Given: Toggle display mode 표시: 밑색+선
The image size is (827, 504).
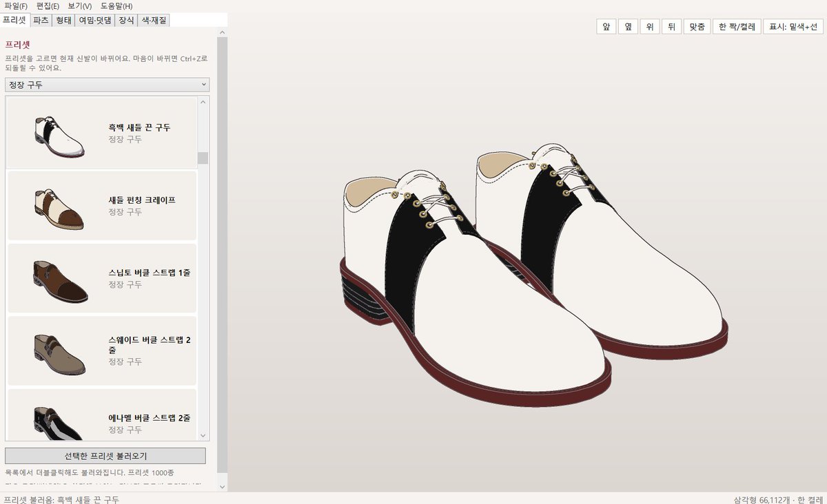Looking at the screenshot, I should (x=793, y=27).
